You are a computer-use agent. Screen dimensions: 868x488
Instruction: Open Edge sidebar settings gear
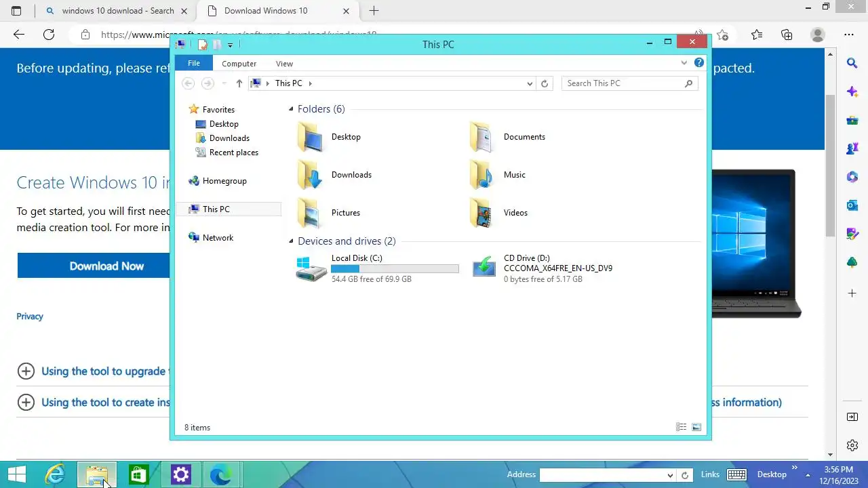(x=852, y=445)
